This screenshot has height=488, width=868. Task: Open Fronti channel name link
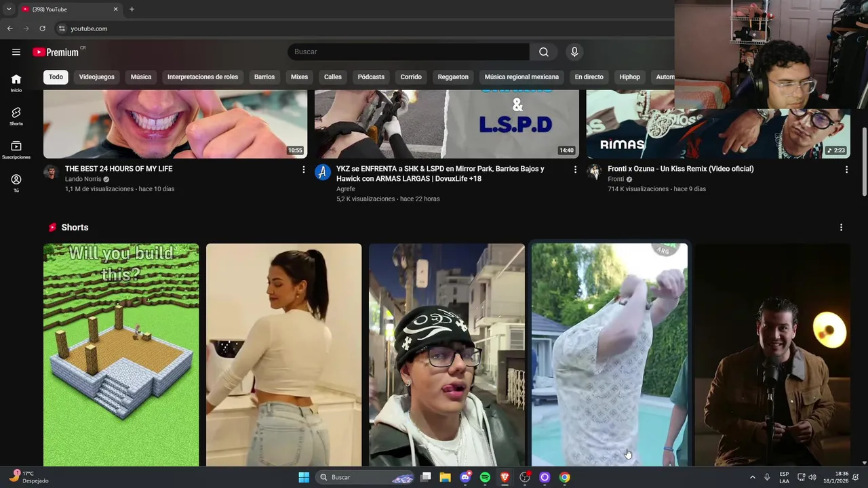(616, 179)
